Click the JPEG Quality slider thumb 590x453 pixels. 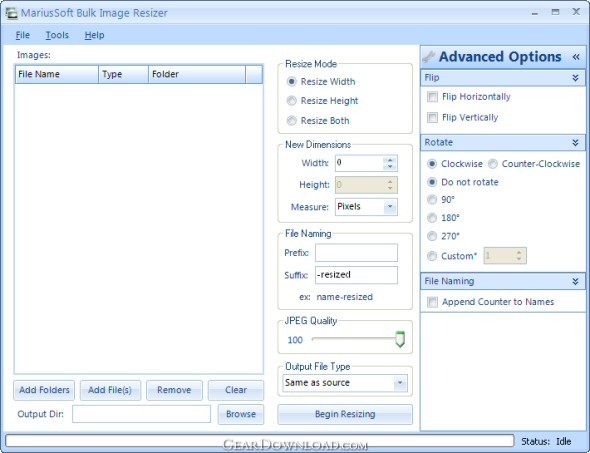[400, 339]
